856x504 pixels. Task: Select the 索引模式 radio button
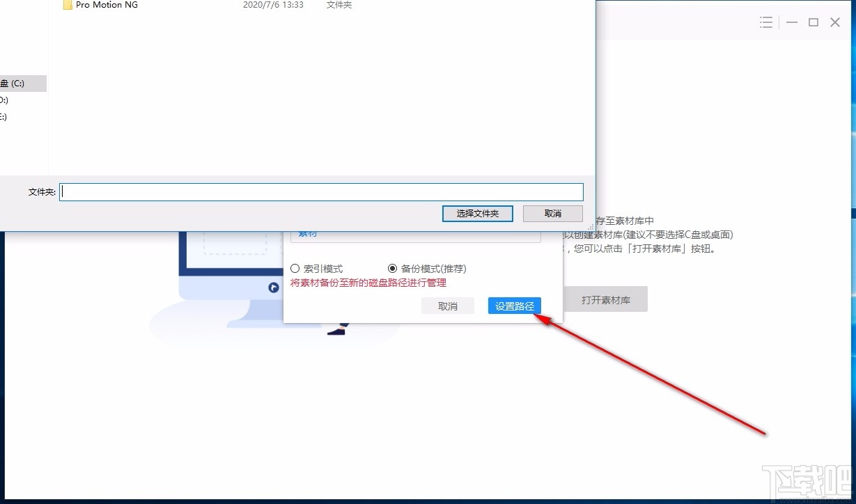pos(295,268)
